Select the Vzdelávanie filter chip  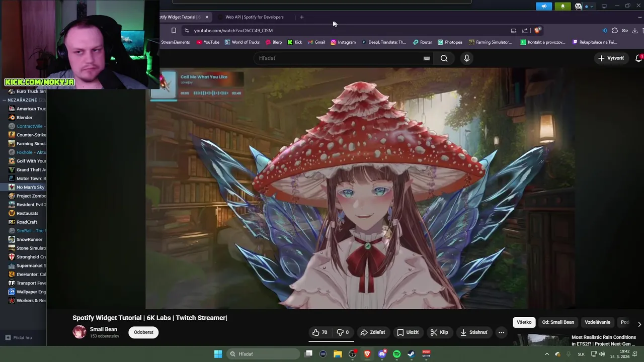click(597, 322)
